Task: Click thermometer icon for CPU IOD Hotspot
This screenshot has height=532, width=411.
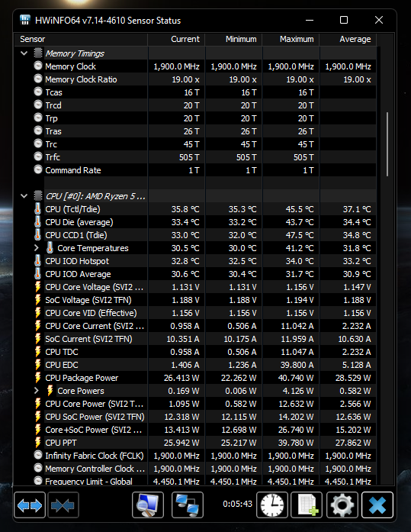Action: 38,261
